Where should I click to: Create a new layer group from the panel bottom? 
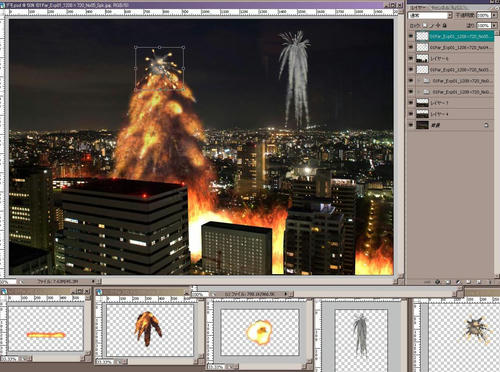point(468,282)
